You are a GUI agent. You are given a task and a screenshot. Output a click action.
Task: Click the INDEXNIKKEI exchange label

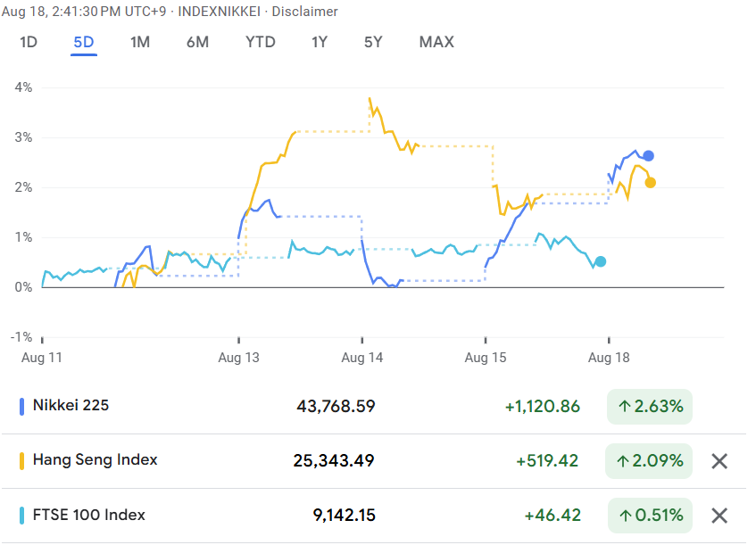pyautogui.click(x=220, y=11)
